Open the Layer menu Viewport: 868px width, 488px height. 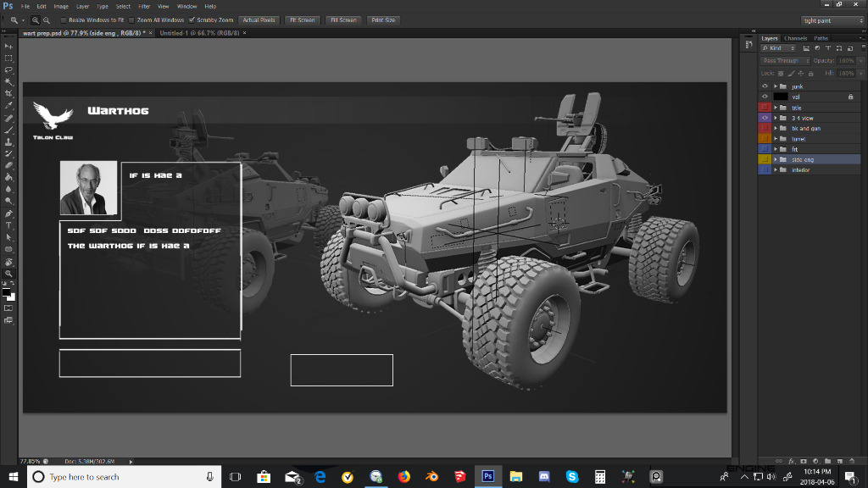tap(82, 7)
